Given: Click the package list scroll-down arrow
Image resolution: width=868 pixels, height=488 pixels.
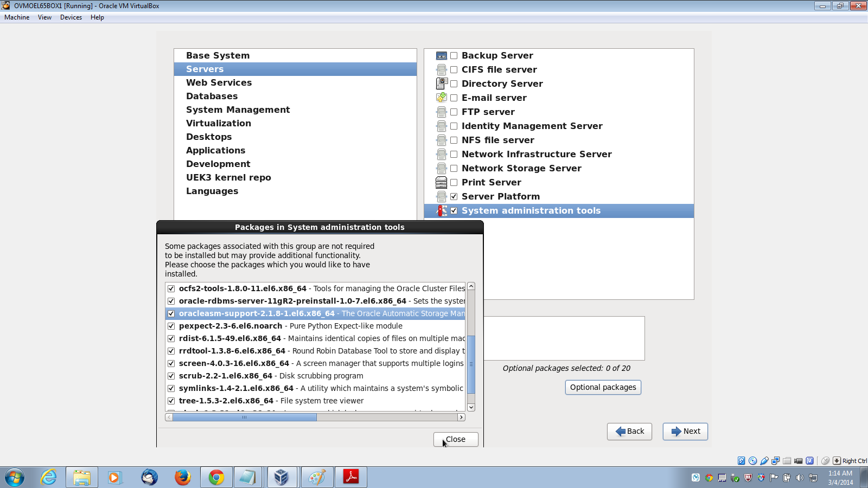Looking at the screenshot, I should [x=471, y=407].
